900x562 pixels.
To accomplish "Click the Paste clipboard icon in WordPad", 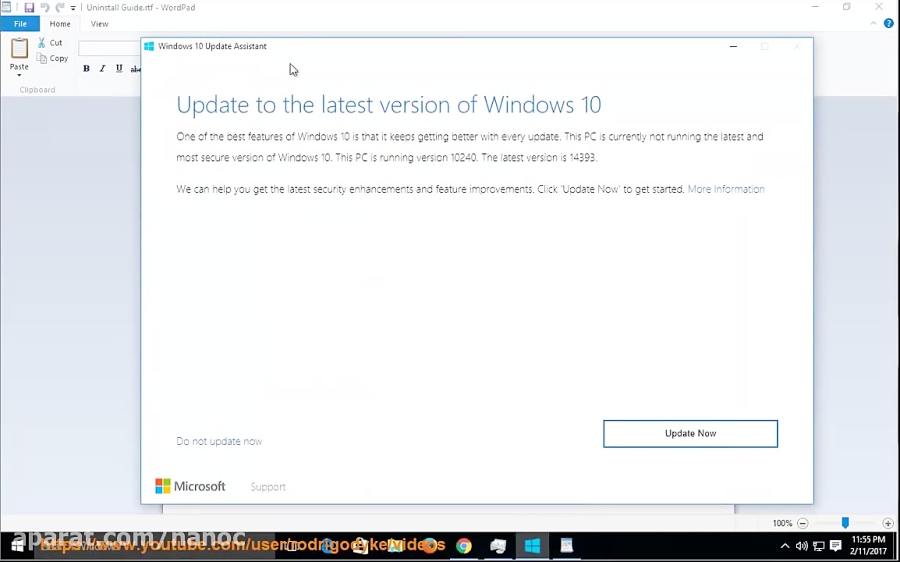I will point(19,48).
